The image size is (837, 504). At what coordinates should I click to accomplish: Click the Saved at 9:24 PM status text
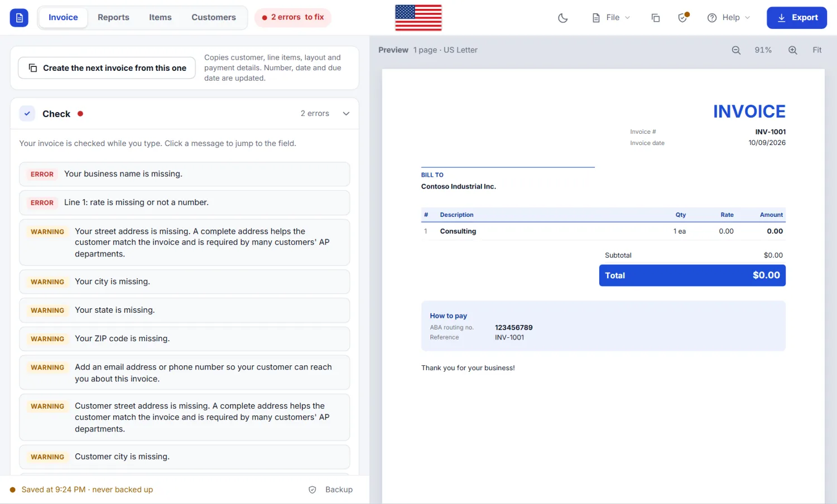coord(87,490)
